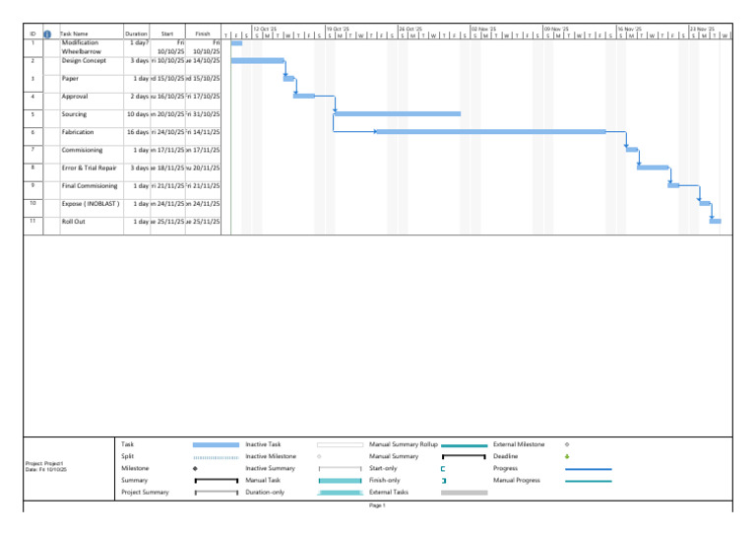Click the Project Summary bar symbol in legend
Viewport: 756px width, 535px height.
coord(216,493)
